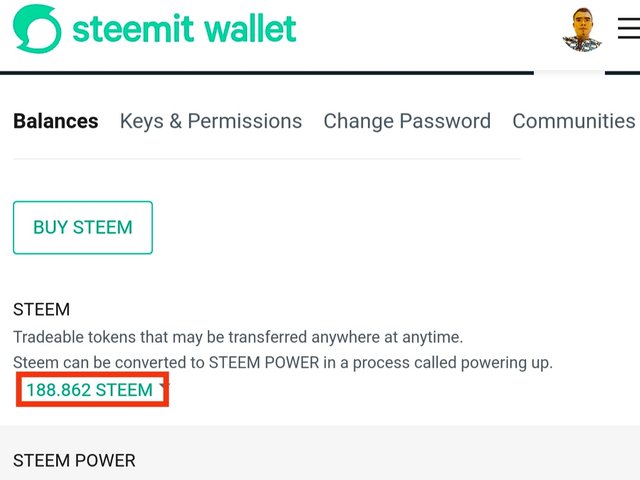This screenshot has height=480, width=640.
Task: Click the STEEM POWER section heading
Action: 74,460
